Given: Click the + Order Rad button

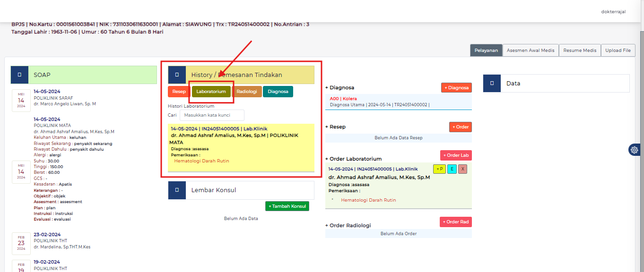Looking at the screenshot, I should coord(456,222).
